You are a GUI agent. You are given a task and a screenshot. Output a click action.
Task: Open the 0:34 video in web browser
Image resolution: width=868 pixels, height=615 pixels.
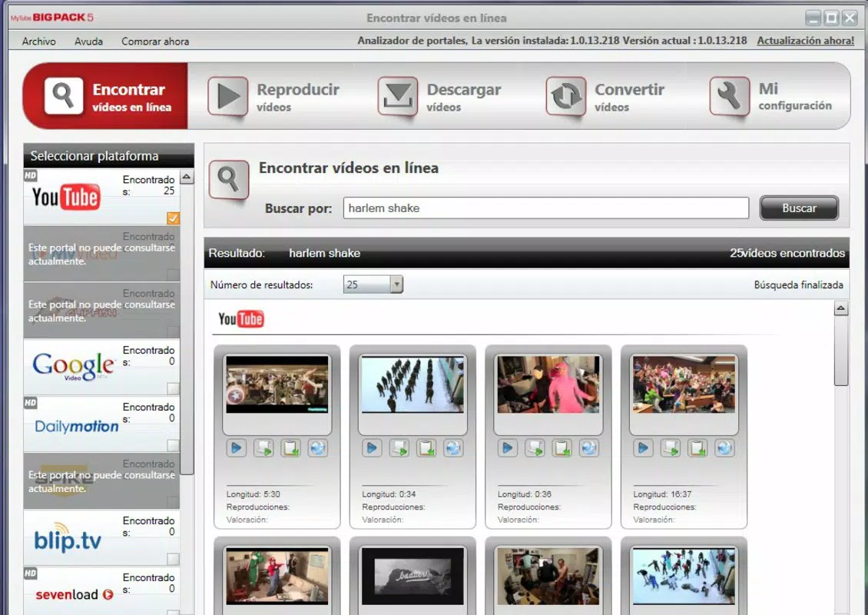[453, 447]
